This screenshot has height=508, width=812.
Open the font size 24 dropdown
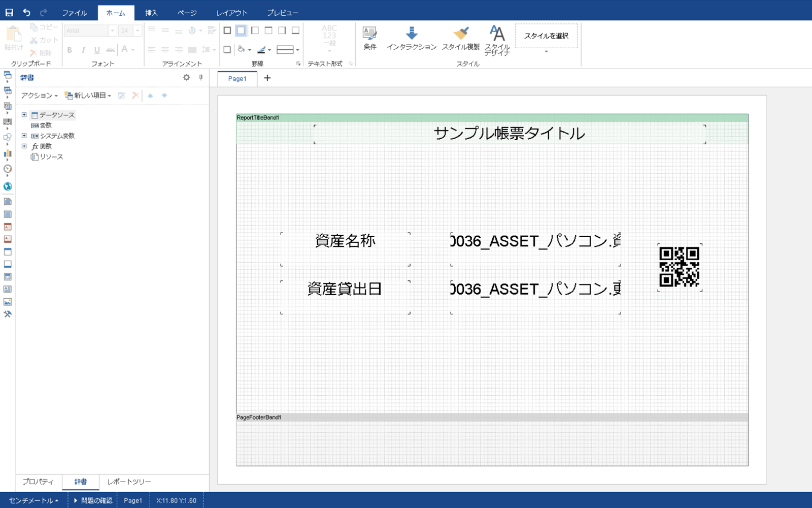tap(138, 31)
